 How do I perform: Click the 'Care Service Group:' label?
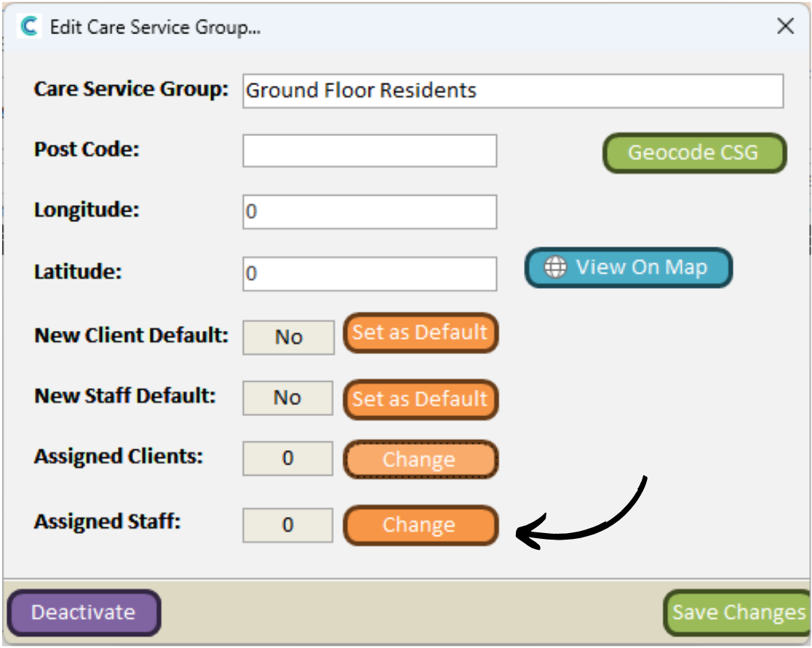131,89
